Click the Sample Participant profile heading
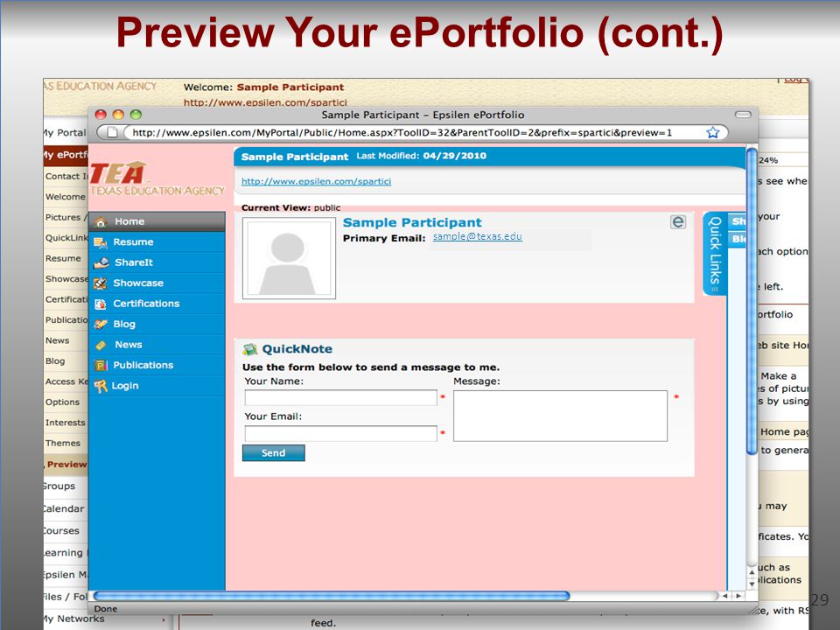This screenshot has width=840, height=630. point(412,222)
